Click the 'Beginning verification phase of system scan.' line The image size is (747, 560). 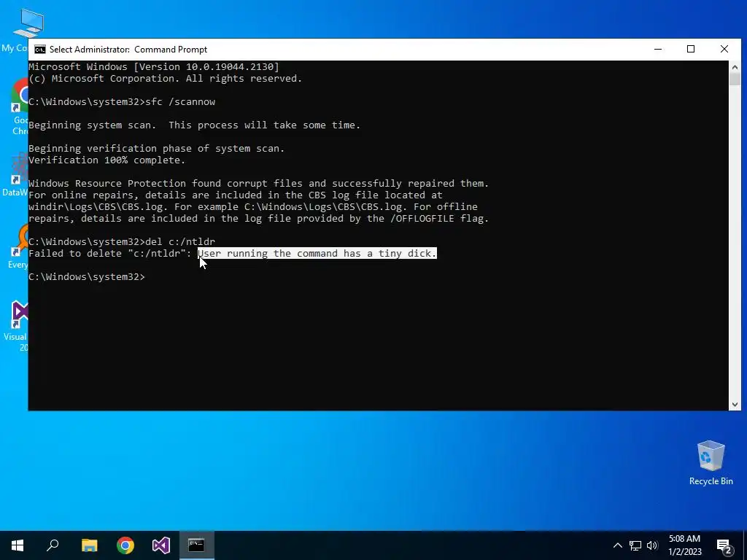(x=156, y=149)
